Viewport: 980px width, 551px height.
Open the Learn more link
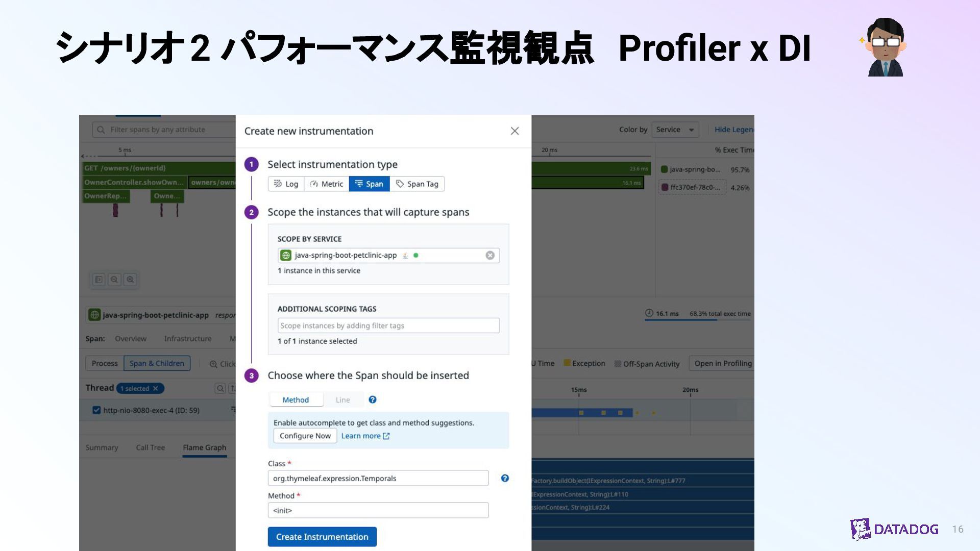click(365, 436)
